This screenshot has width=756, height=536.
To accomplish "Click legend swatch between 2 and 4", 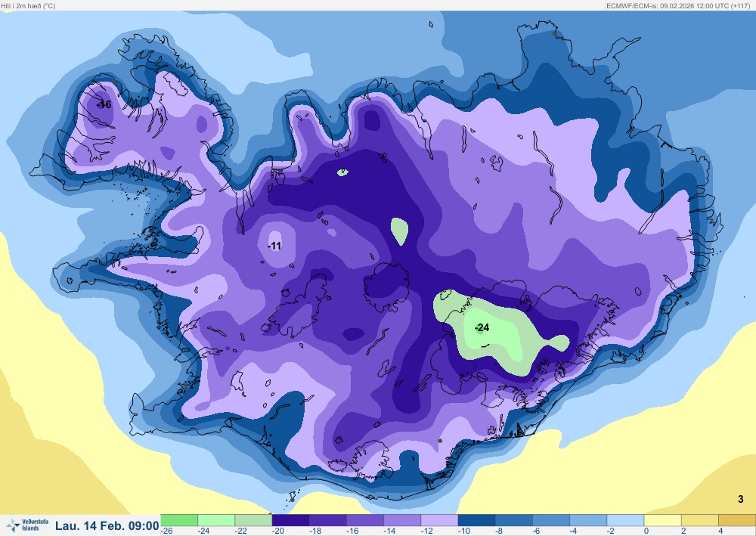I will [x=699, y=520].
